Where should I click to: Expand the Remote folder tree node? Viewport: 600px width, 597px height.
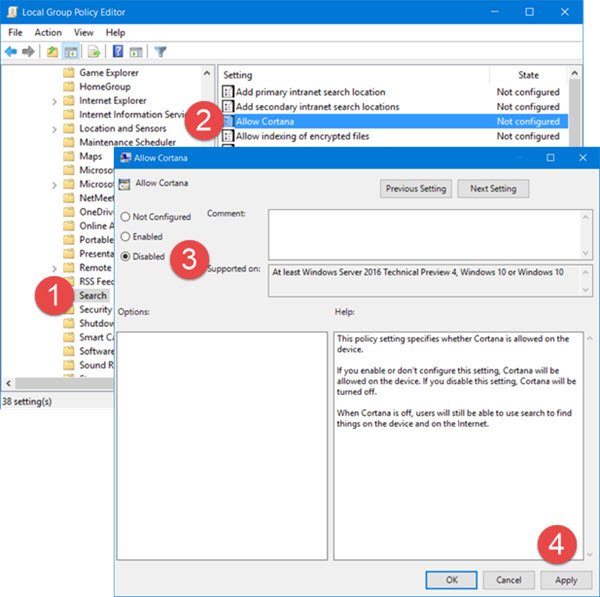point(54,268)
